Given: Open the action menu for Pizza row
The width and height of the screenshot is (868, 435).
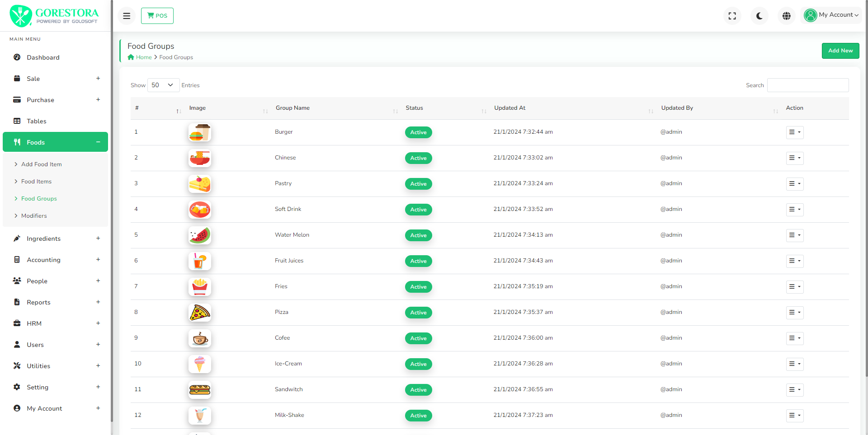Looking at the screenshot, I should pyautogui.click(x=795, y=313).
